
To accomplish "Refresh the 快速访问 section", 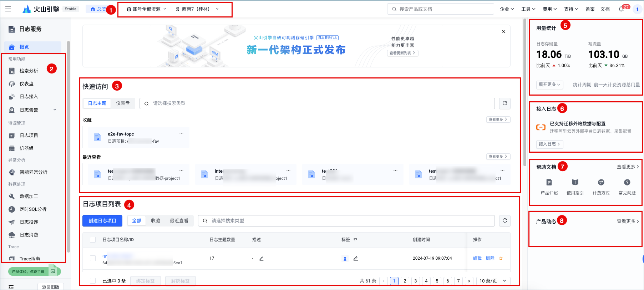I will click(505, 103).
